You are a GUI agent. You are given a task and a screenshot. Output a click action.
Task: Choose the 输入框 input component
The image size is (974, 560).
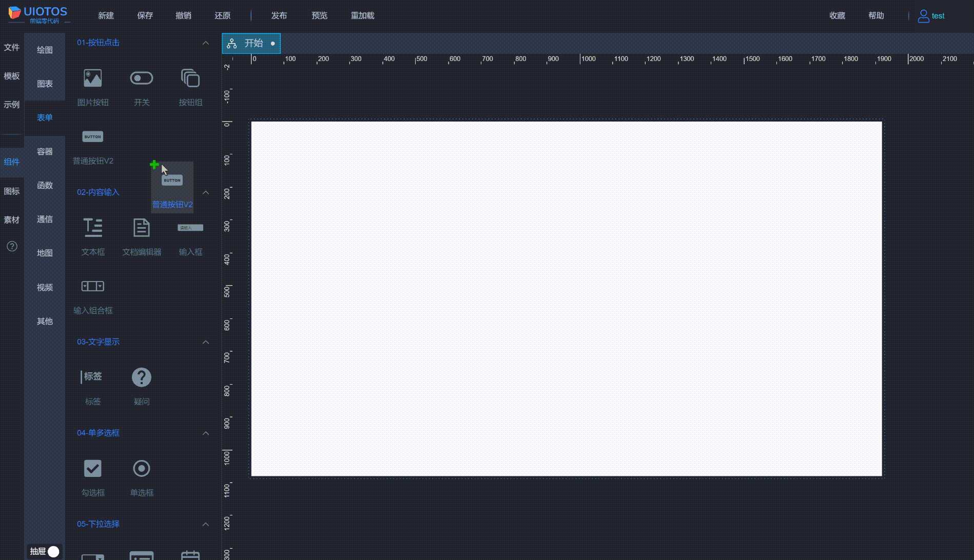point(190,227)
